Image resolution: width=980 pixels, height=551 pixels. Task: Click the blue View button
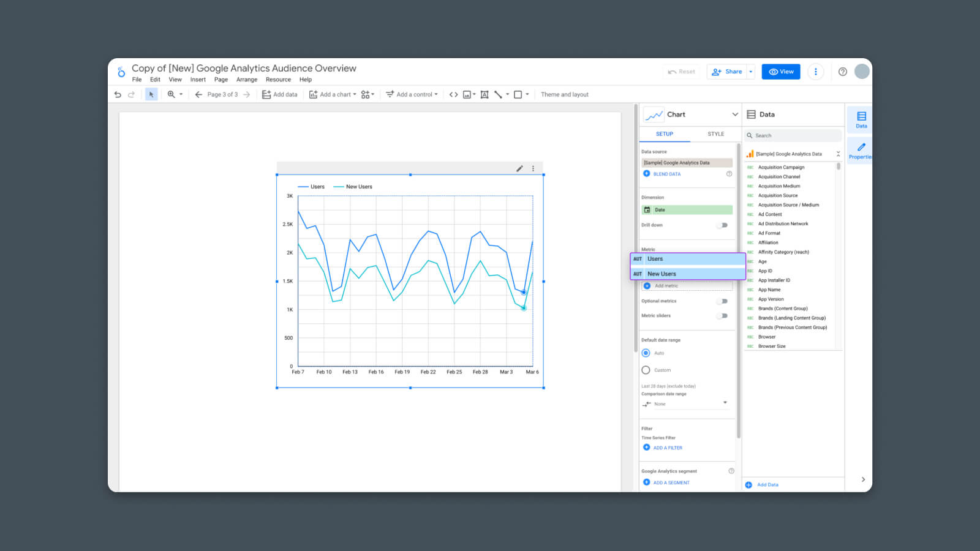click(780, 72)
